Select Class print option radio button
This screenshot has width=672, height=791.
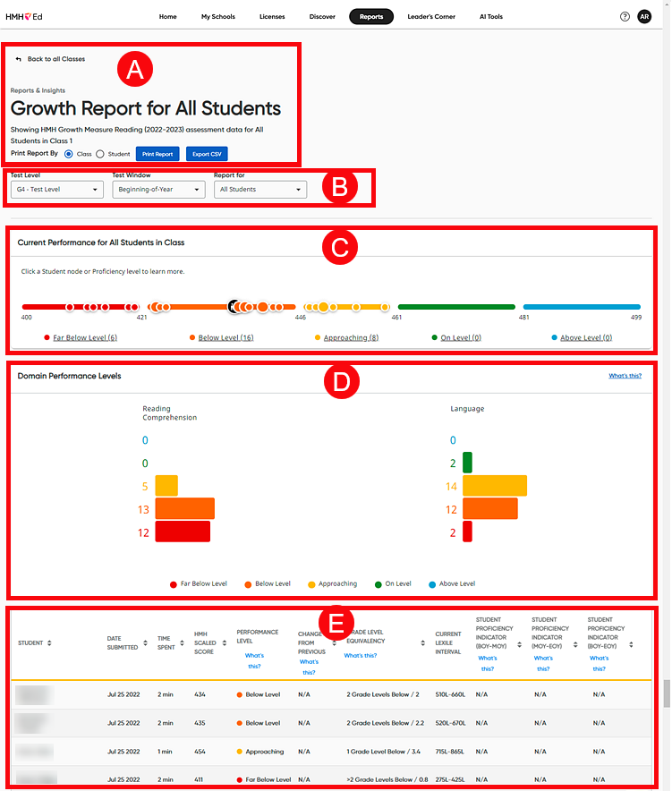tap(69, 154)
